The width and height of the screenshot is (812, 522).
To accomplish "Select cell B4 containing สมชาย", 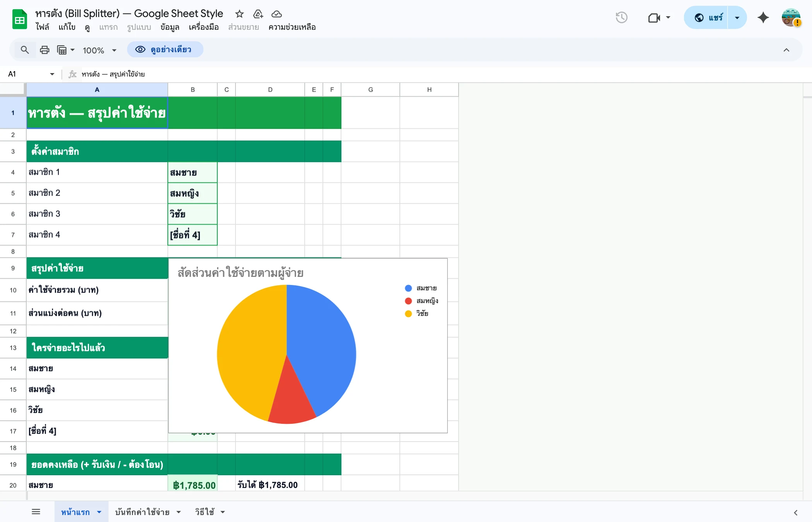I will [193, 172].
